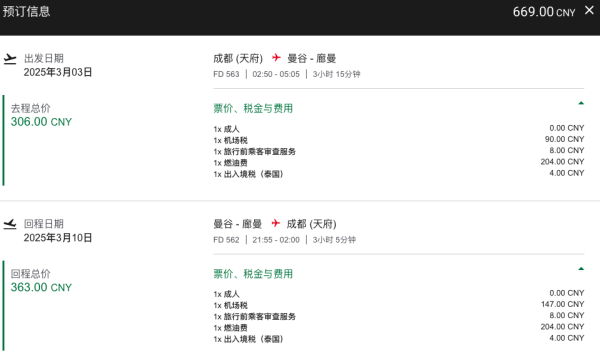The width and height of the screenshot is (600, 360).
Task: Click return origin 曼谷 - 廊曼
Action: (238, 224)
